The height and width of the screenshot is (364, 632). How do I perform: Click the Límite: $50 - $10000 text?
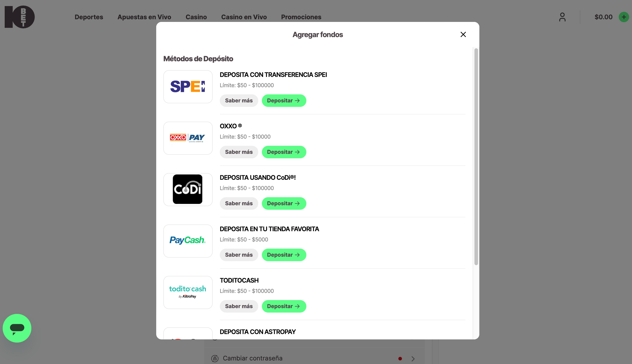[245, 137]
